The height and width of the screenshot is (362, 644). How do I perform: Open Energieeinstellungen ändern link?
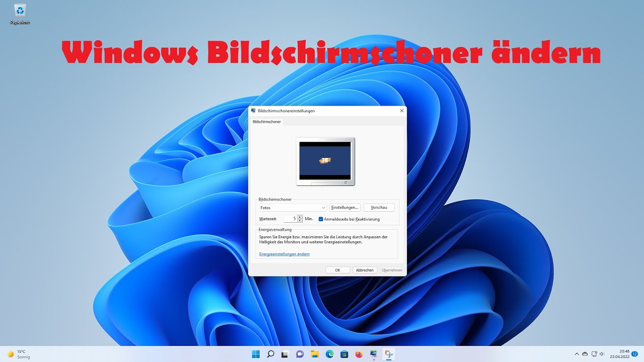click(284, 254)
